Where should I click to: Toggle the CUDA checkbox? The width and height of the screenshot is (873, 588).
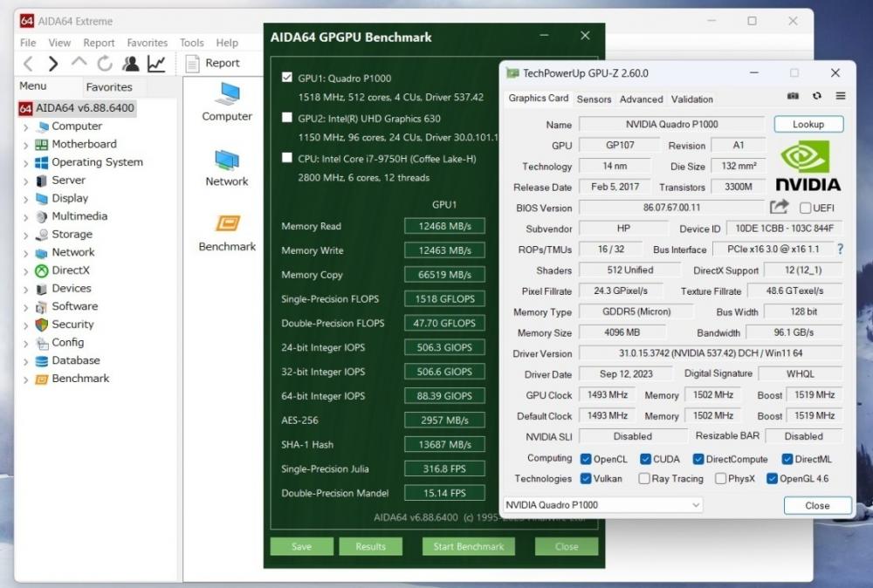tap(645, 459)
